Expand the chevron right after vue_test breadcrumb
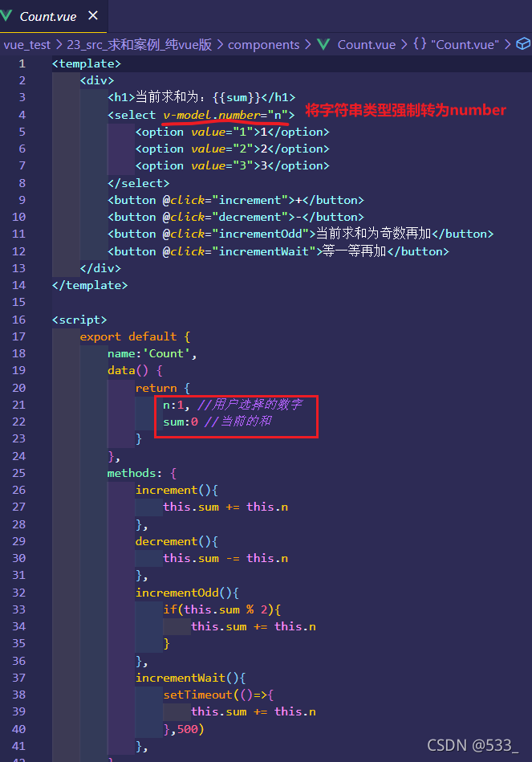This screenshot has height=762, width=532. [x=59, y=45]
